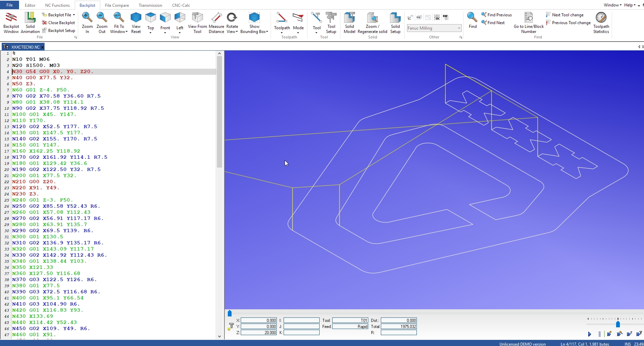Close the XXXCTECNO.NC document tab
Viewport: 644px width, 346px height.
point(43,47)
